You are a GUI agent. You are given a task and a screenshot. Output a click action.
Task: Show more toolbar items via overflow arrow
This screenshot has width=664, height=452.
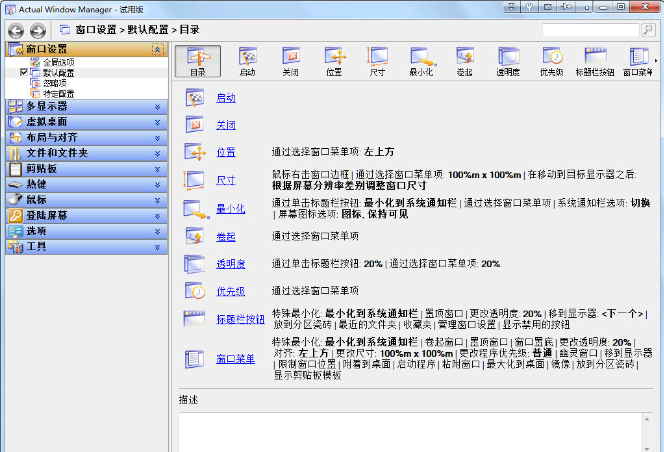click(656, 61)
